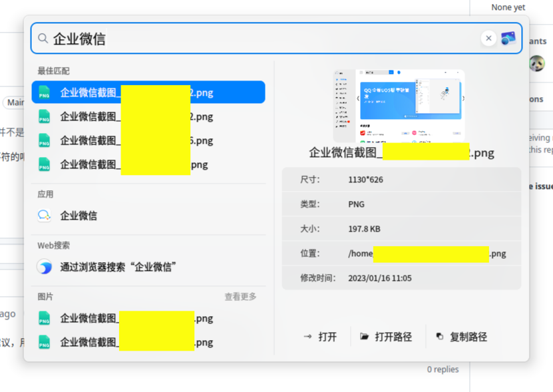Click "0 replies" text in background page

443,369
